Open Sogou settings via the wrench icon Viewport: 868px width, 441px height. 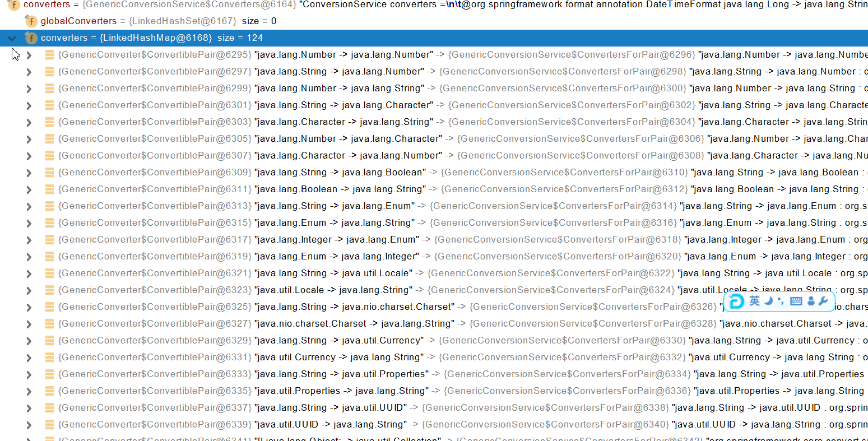tap(823, 301)
